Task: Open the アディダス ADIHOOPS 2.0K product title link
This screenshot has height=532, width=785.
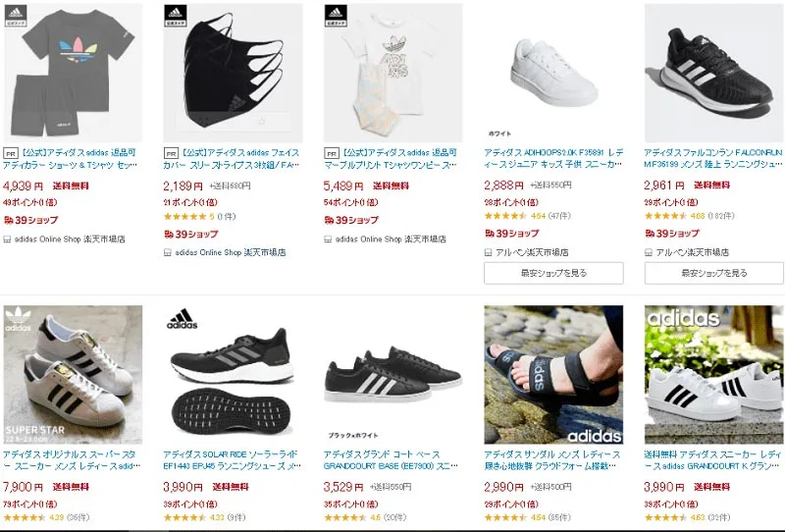Action: tap(552, 159)
